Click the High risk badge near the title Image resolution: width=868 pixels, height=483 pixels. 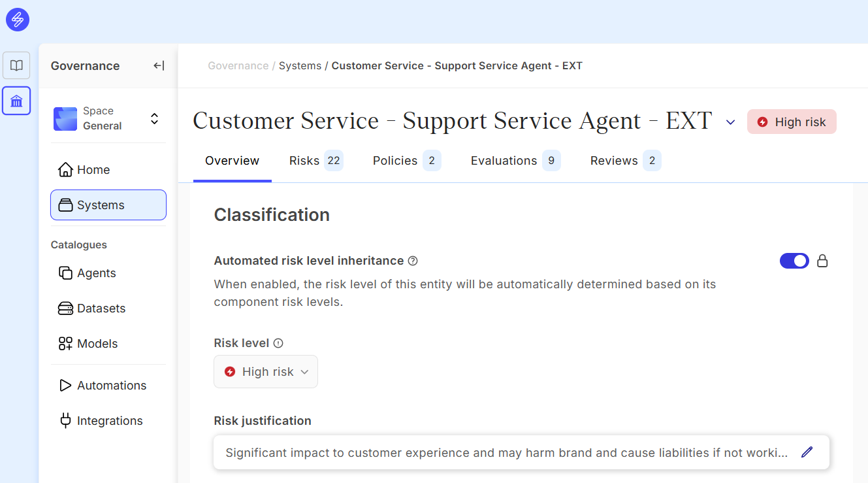tap(792, 122)
